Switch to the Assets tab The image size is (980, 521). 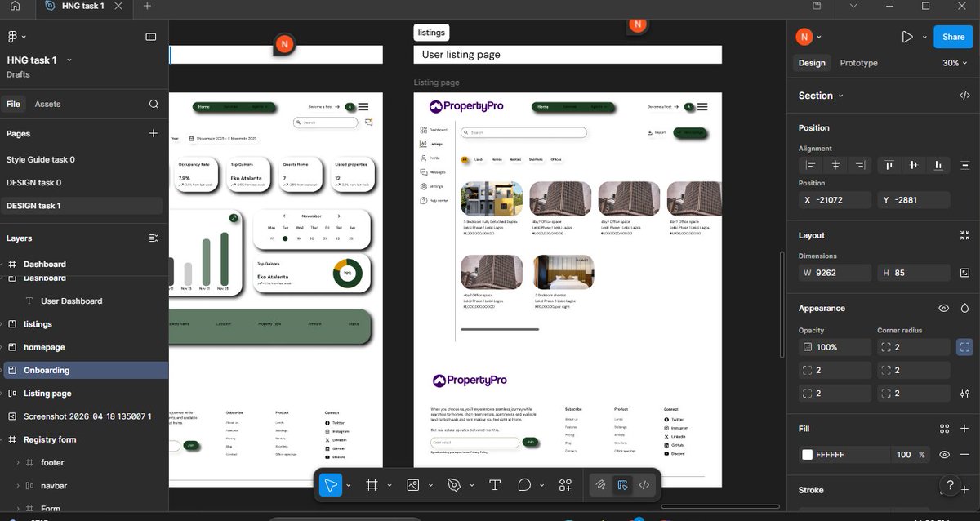pos(47,104)
